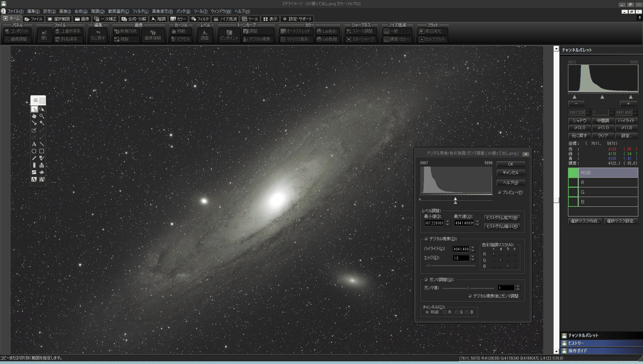Select the text tool in palette

point(34,144)
